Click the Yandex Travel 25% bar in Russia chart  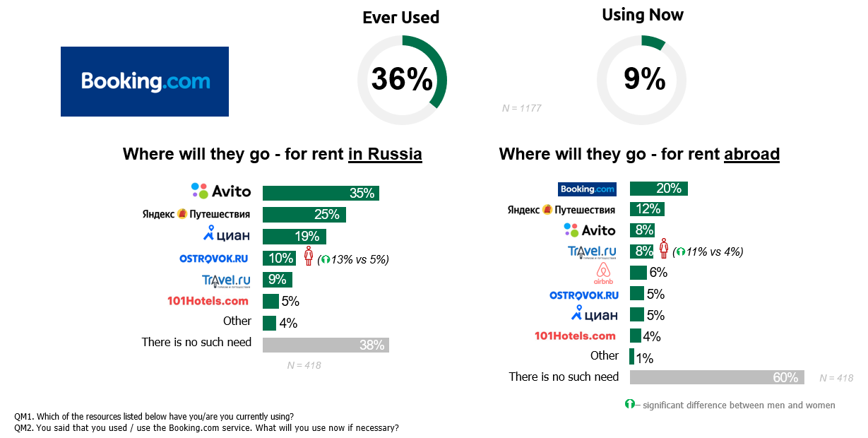tap(304, 214)
